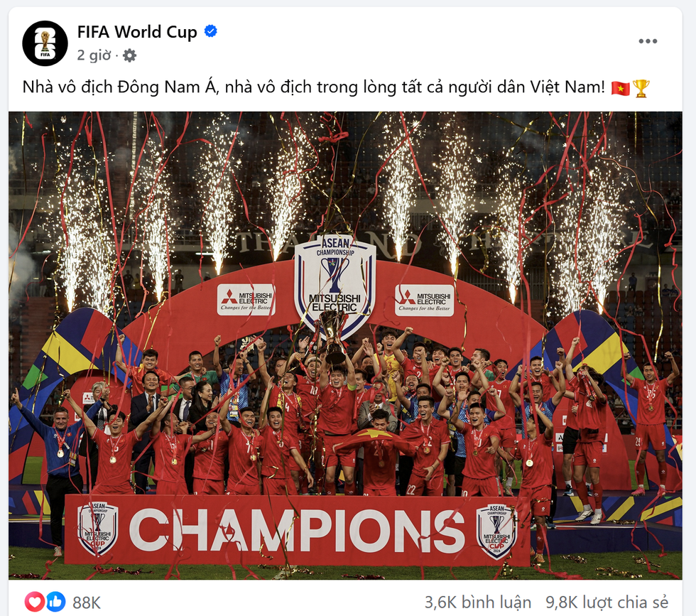This screenshot has height=616, width=696.
Task: Click the CHAMPIONS banner in the photo
Action: click(298, 530)
